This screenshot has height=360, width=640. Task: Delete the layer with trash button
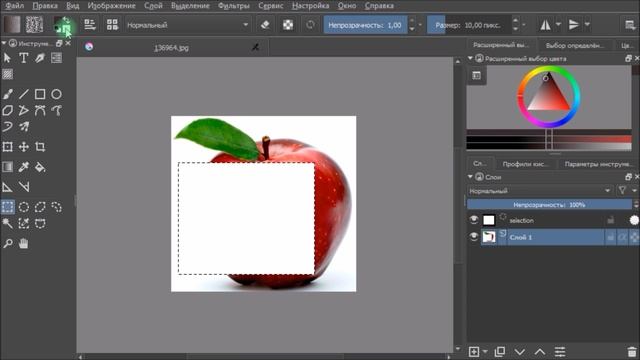click(x=632, y=351)
